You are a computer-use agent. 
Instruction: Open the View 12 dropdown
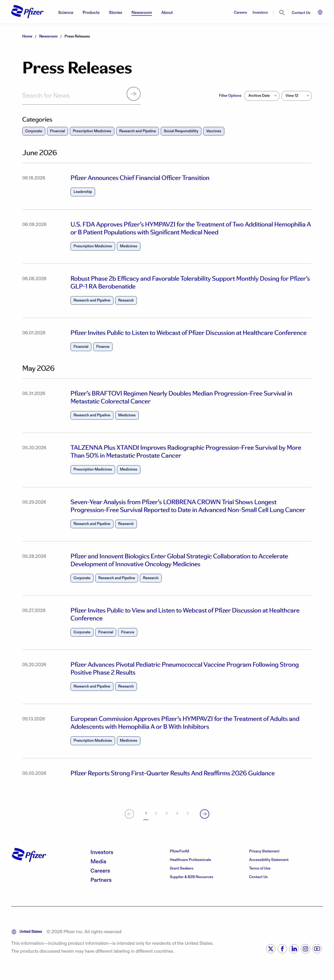click(x=296, y=96)
